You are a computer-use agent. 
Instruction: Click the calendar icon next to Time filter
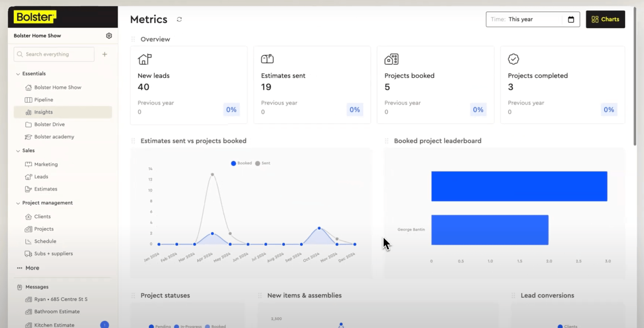(x=571, y=19)
